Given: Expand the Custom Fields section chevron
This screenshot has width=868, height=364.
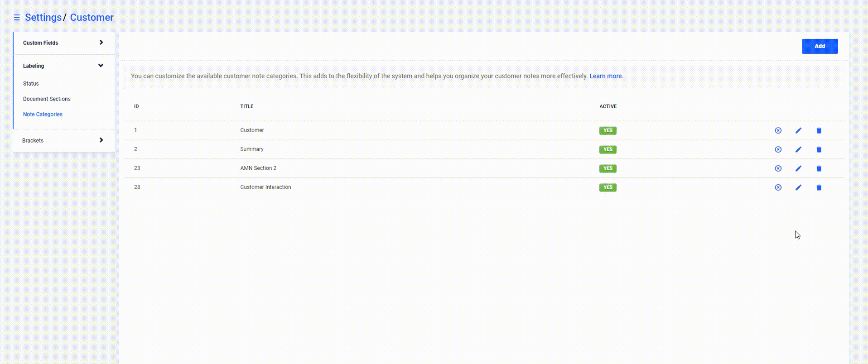Looking at the screenshot, I should coord(101,43).
